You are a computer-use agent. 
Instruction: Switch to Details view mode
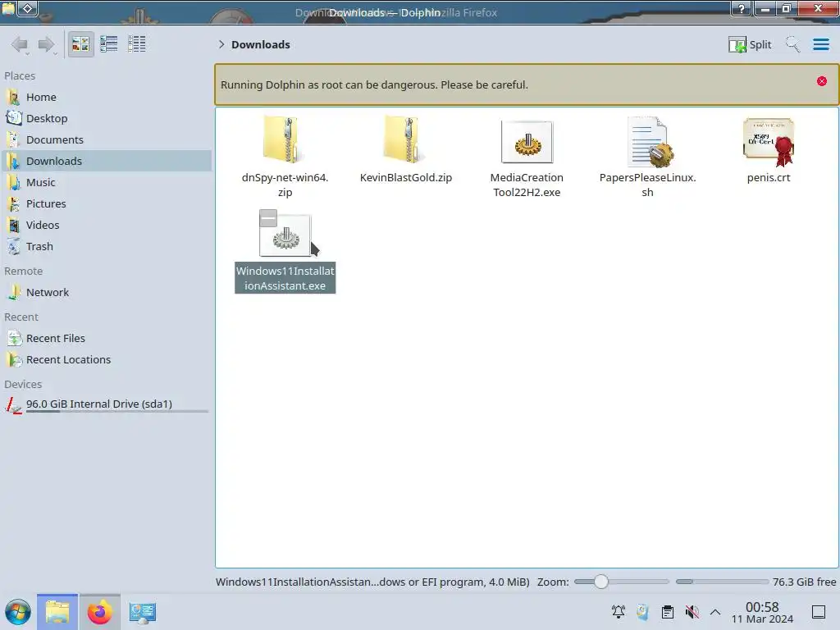tap(137, 44)
